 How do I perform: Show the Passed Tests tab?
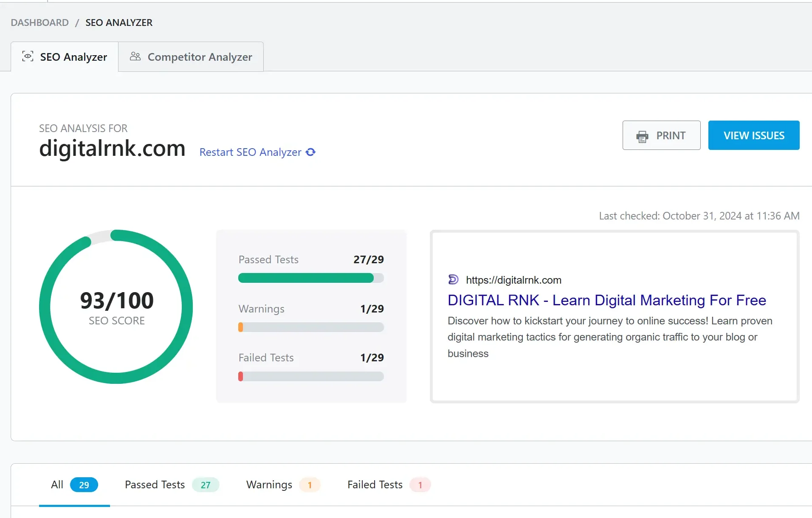(172, 484)
